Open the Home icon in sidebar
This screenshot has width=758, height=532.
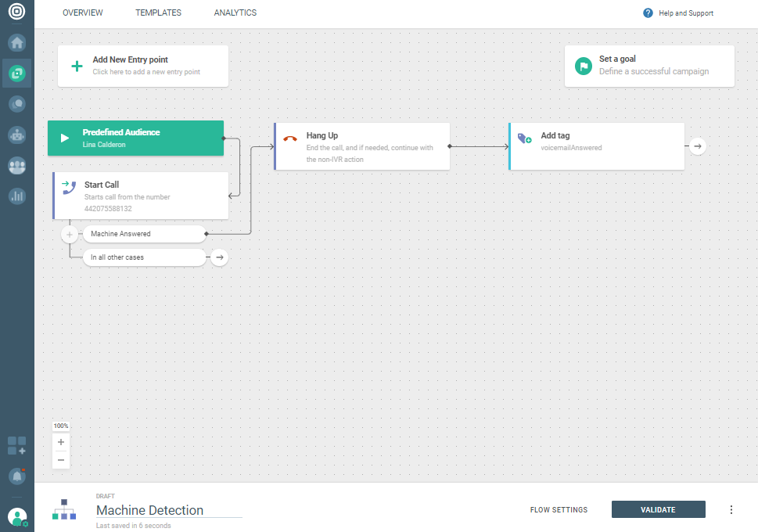coord(16,42)
